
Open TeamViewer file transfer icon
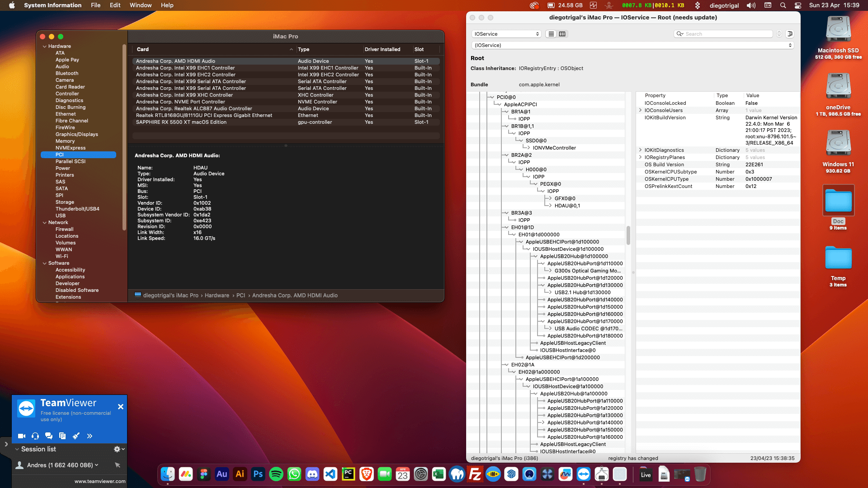pos(62,436)
